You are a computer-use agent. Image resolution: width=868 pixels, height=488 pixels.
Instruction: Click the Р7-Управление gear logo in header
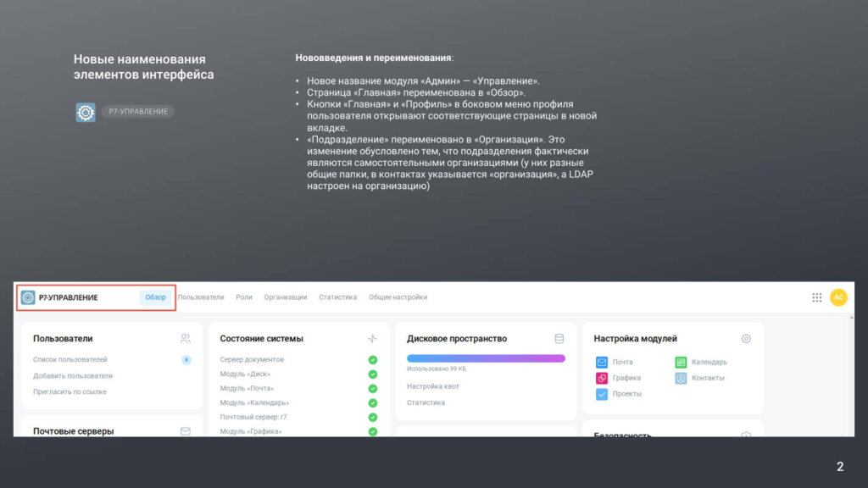pos(28,297)
